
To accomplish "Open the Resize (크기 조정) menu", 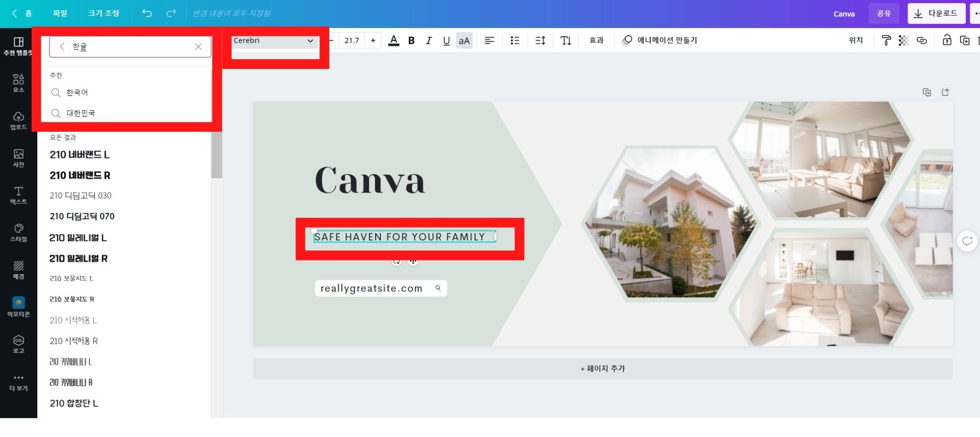I will (104, 13).
